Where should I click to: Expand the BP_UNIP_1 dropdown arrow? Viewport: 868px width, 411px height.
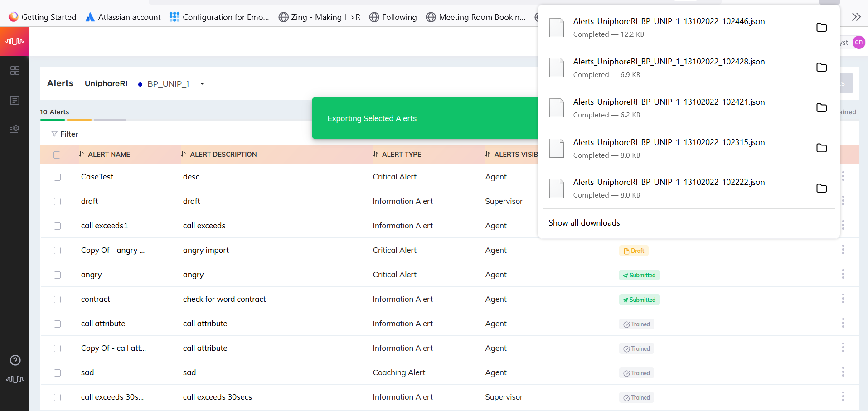[x=202, y=84]
